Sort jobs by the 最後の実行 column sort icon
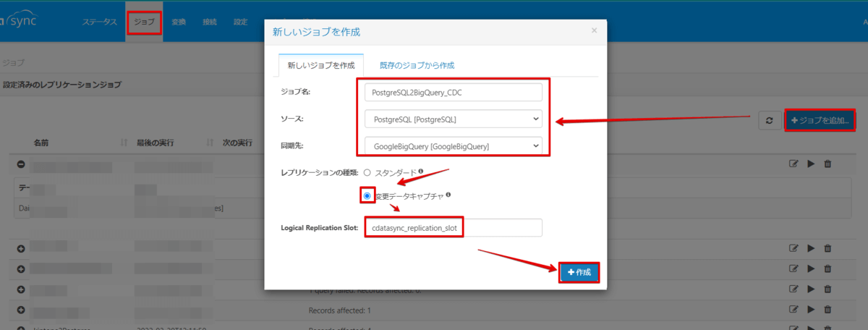This screenshot has width=868, height=330. [210, 142]
